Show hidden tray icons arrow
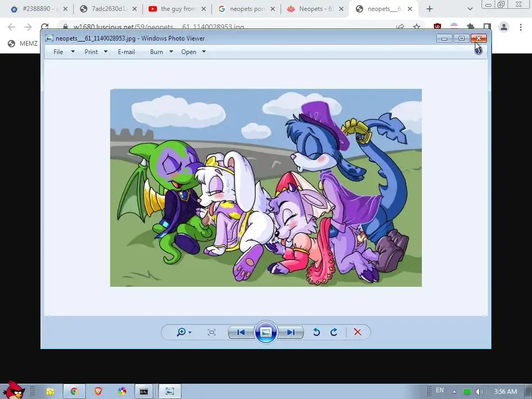Image resolution: width=532 pixels, height=399 pixels. [x=454, y=392]
